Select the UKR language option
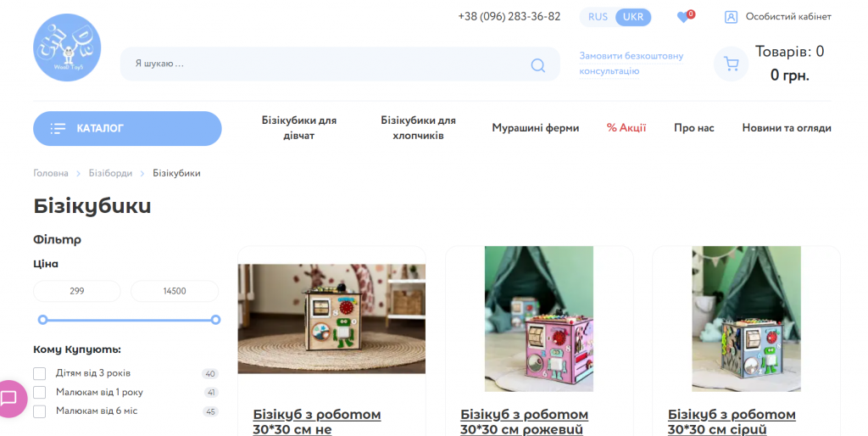868x436 pixels. (632, 17)
